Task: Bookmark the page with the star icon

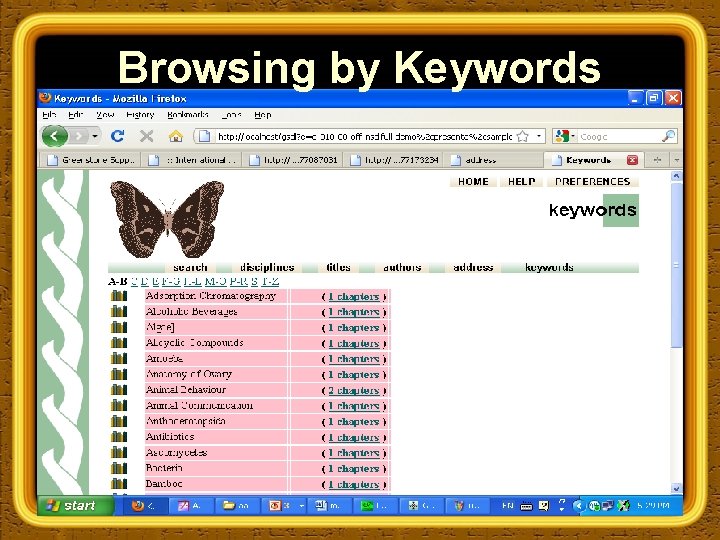Action: (523, 136)
